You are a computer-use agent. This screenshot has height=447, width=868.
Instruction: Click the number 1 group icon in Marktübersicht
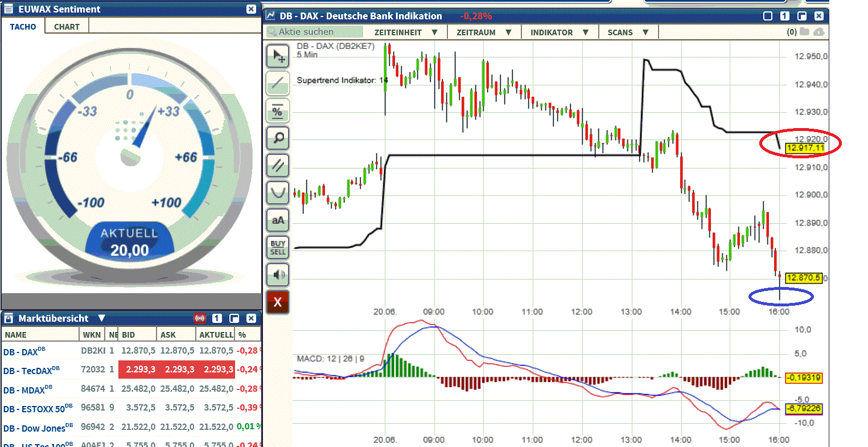[x=217, y=318]
